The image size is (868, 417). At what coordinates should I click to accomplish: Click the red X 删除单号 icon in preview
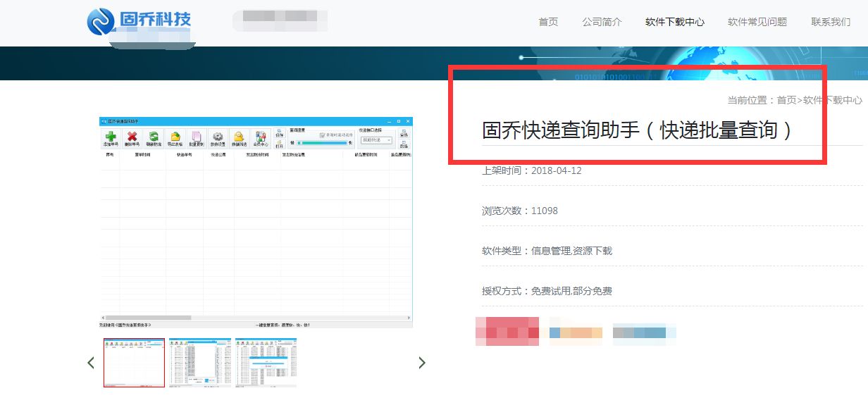point(132,137)
